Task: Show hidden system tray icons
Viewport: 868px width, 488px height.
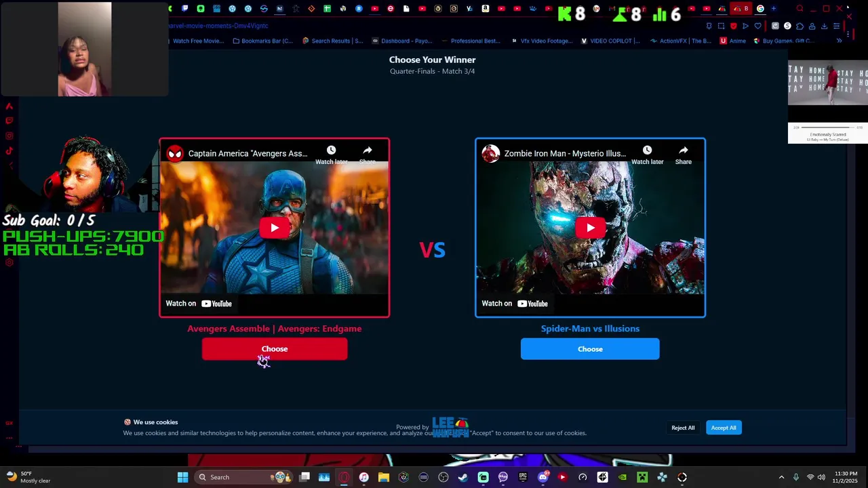Action: click(x=781, y=477)
